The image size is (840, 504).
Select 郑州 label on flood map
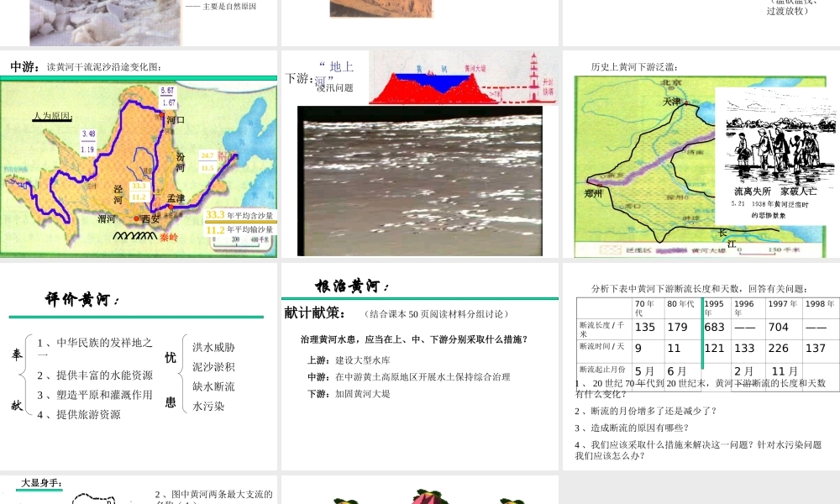(x=594, y=194)
